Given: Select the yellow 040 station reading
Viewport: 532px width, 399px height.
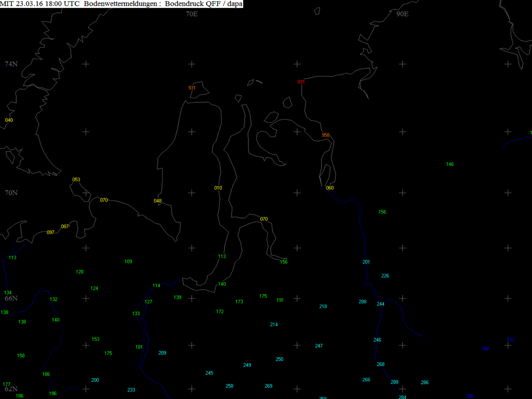Looking at the screenshot, I should point(9,121).
